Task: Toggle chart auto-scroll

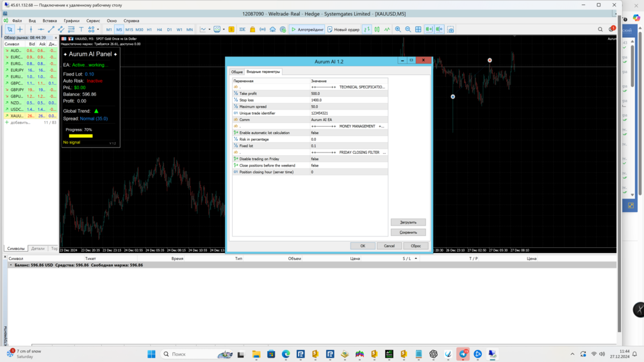Action: pyautogui.click(x=429, y=29)
